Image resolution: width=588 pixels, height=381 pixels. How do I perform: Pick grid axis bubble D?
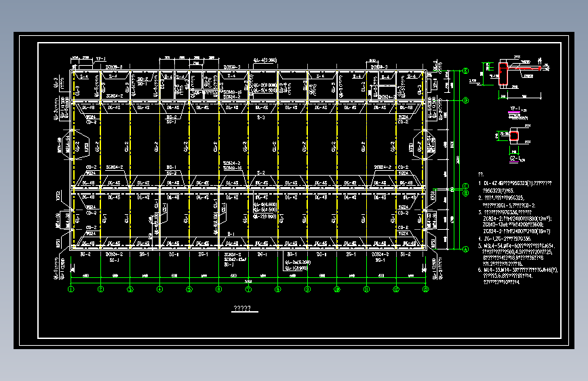tap(466, 100)
